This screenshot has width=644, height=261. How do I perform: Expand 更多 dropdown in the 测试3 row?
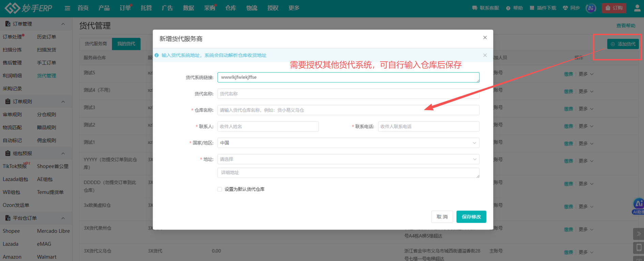[586, 109]
